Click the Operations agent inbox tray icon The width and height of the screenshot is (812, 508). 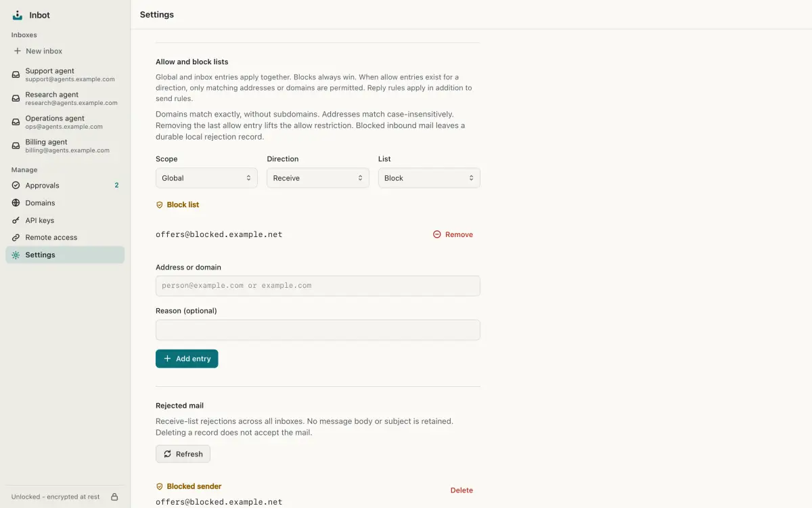point(16,122)
